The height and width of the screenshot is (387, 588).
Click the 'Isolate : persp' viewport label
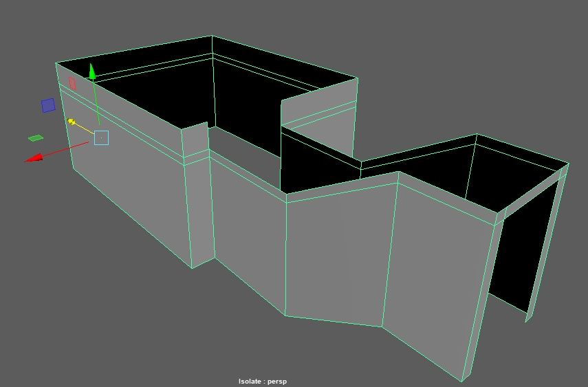coord(263,382)
